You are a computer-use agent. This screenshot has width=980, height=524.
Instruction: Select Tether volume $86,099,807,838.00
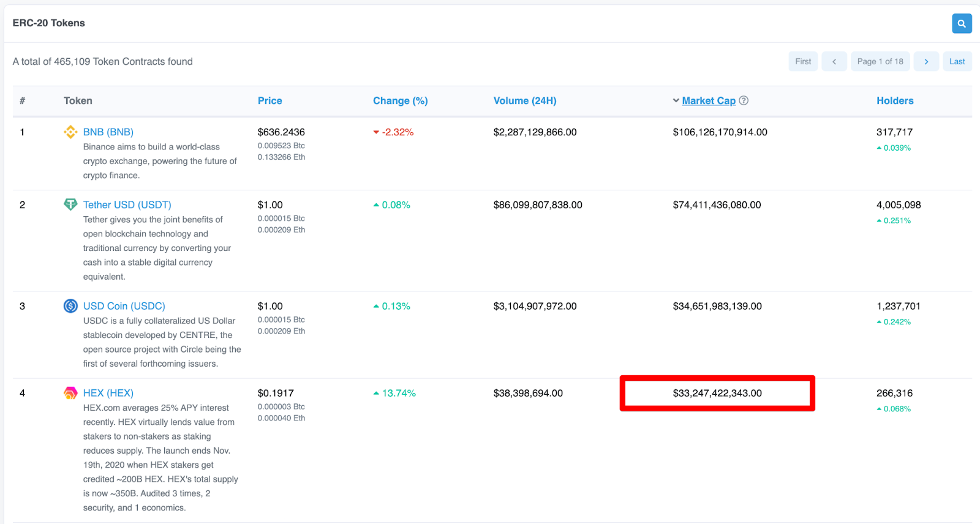[538, 205]
